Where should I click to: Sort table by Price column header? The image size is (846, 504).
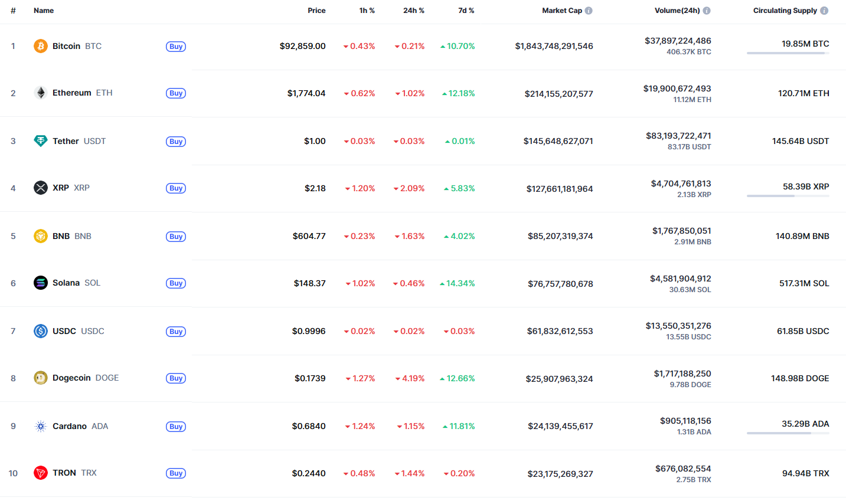(316, 11)
